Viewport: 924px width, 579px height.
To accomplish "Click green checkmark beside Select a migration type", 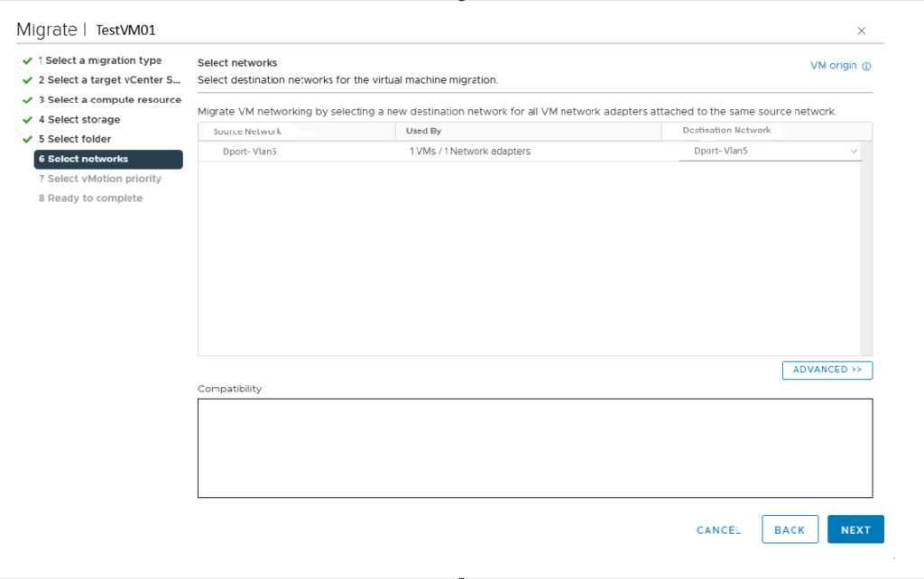I will tap(27, 61).
